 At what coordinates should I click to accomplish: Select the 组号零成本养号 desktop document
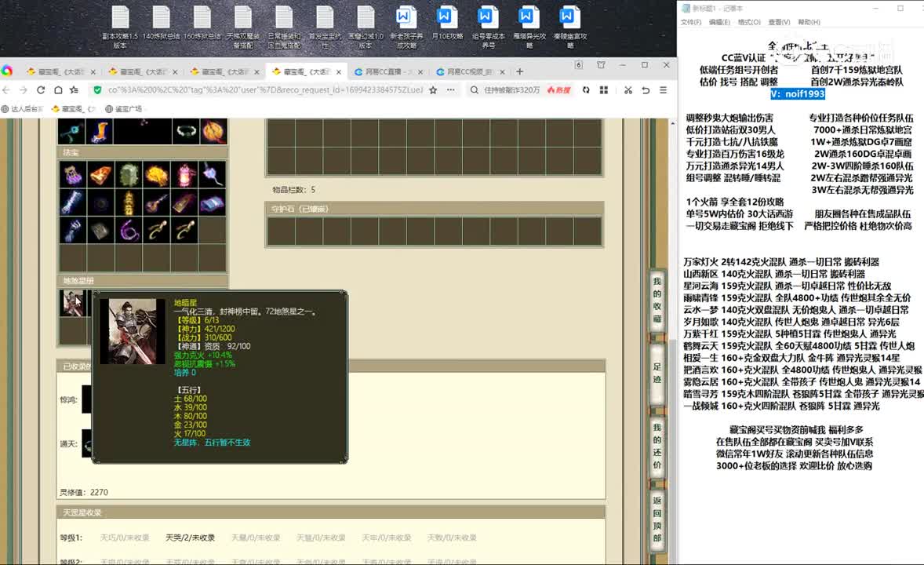pos(488,27)
